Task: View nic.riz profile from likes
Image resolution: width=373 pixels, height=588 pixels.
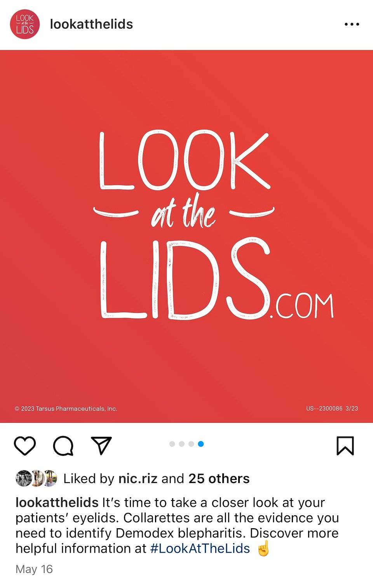Action: coord(138,478)
